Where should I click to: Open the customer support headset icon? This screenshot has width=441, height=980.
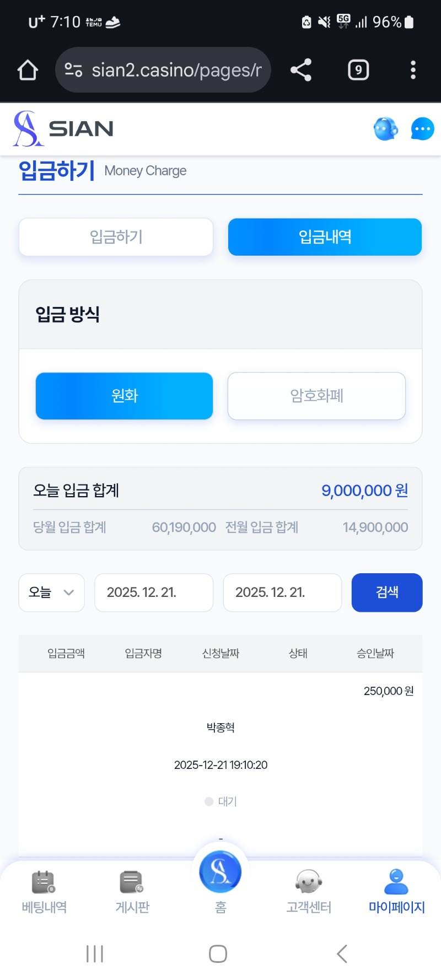pyautogui.click(x=385, y=129)
